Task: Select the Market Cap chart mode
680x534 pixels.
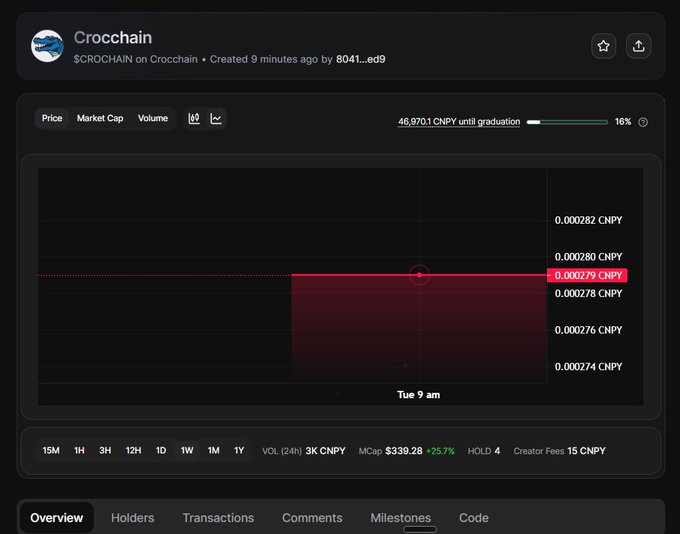Action: coord(100,118)
